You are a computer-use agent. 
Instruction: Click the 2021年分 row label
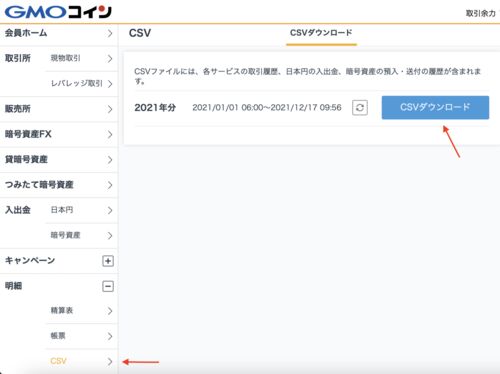155,108
